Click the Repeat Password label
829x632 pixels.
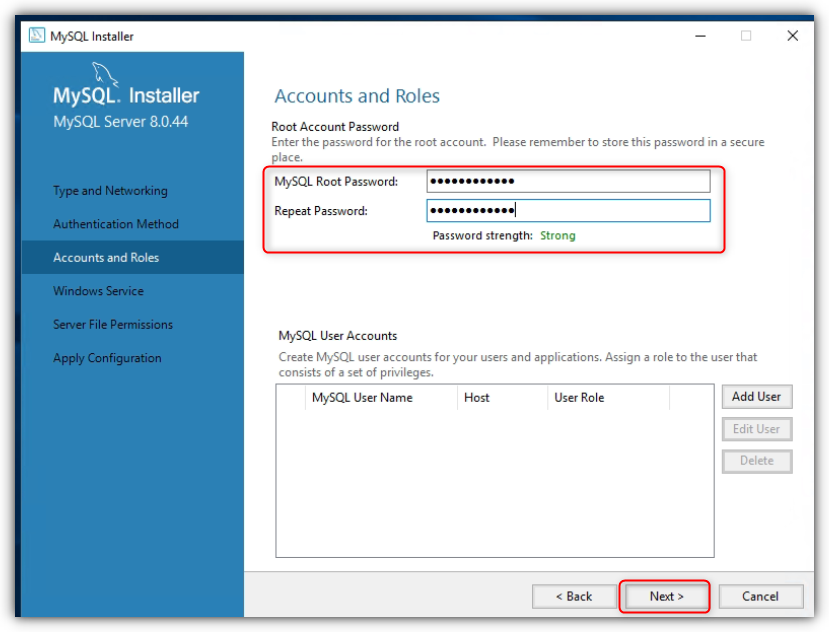click(x=321, y=211)
